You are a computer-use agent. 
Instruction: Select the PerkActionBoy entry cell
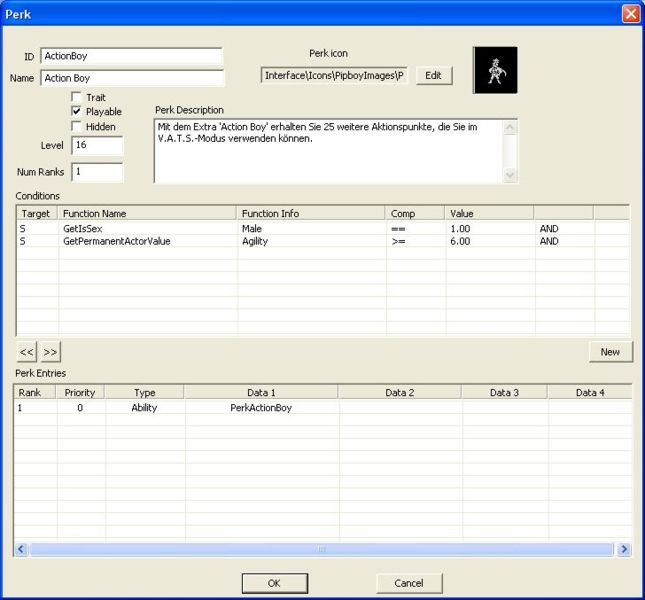[x=261, y=408]
